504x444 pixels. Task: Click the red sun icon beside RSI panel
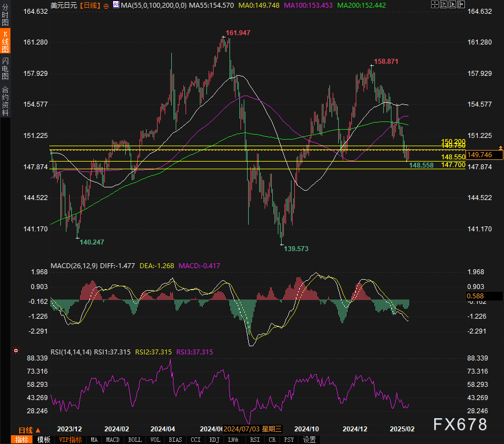point(15,351)
